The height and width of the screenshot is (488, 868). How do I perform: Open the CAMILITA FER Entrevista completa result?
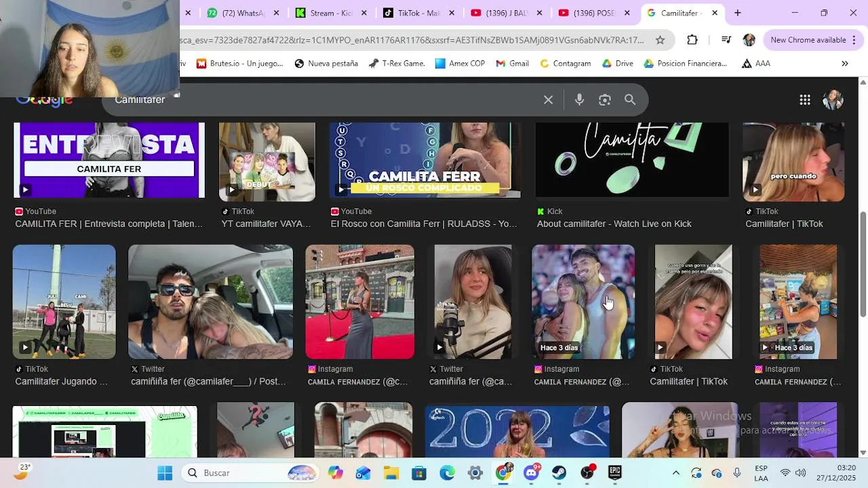pos(108,224)
